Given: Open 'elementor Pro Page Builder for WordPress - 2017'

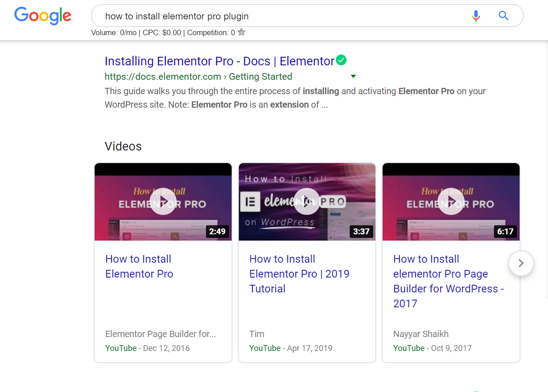Looking at the screenshot, I should tap(448, 281).
